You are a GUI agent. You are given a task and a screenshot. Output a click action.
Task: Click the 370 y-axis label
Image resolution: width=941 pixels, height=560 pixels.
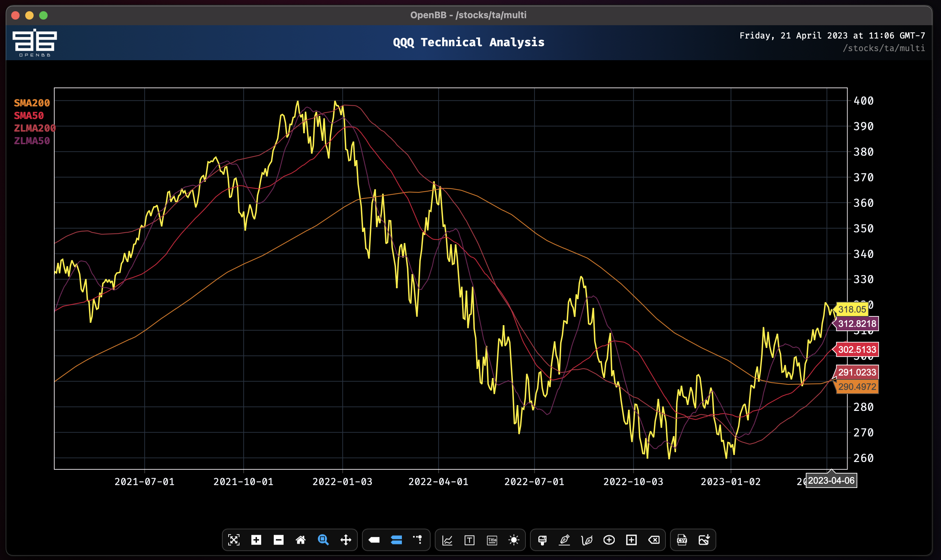pos(863,177)
